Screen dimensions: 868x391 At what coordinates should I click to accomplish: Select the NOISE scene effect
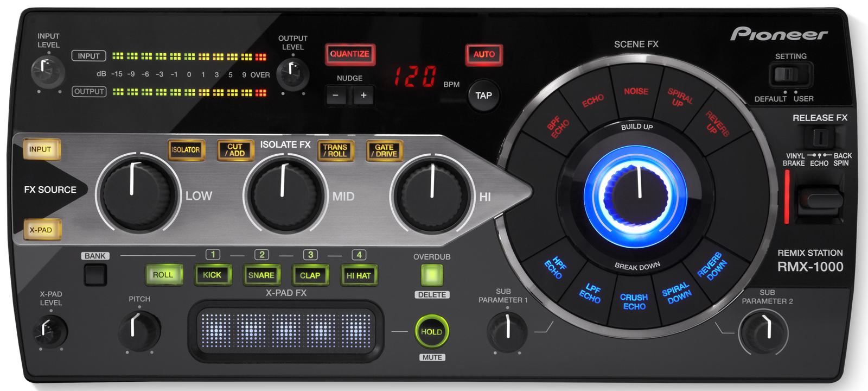(x=636, y=91)
